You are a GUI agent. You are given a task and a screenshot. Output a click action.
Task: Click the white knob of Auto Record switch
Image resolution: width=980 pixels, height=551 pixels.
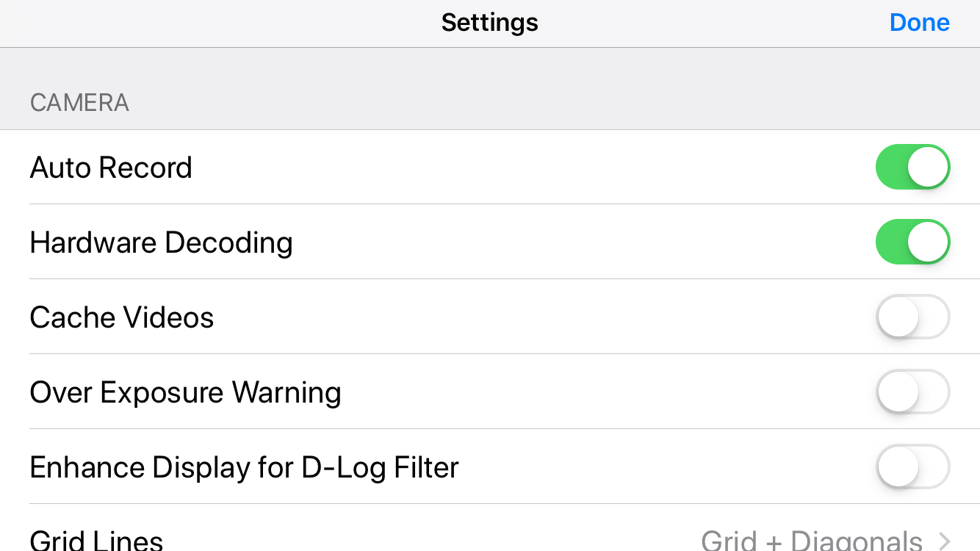coord(928,167)
